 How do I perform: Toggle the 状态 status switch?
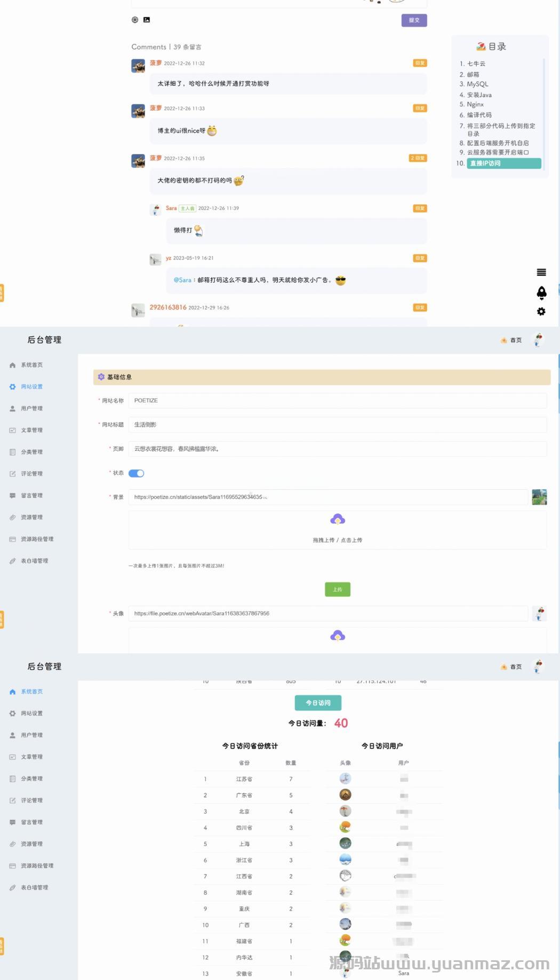pos(137,473)
